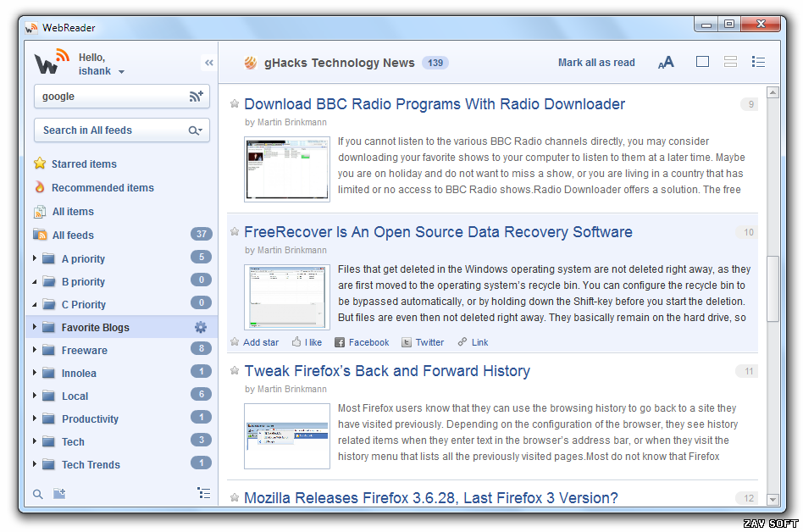Click the vertical scrollbar thumb
803x532 pixels.
[x=773, y=289]
